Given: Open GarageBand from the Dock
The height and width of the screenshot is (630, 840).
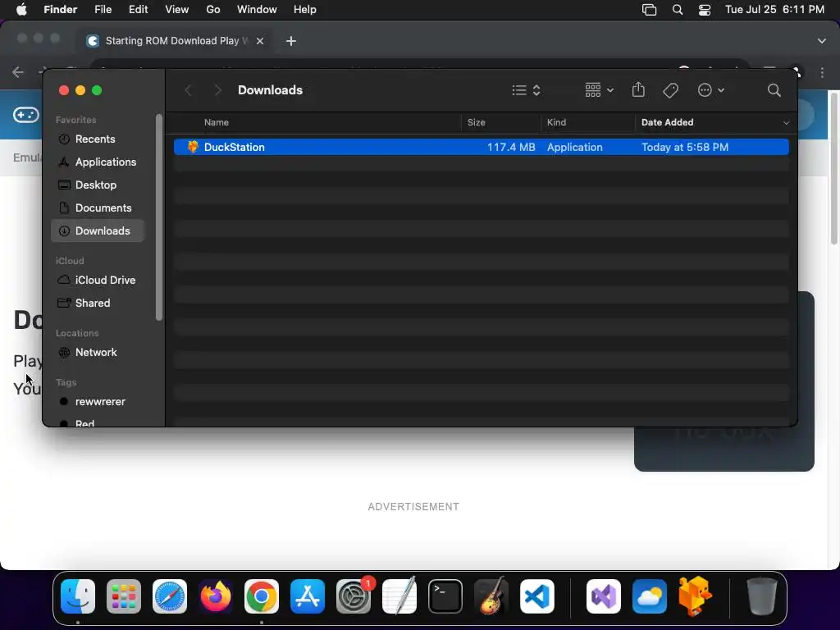Looking at the screenshot, I should 491,596.
